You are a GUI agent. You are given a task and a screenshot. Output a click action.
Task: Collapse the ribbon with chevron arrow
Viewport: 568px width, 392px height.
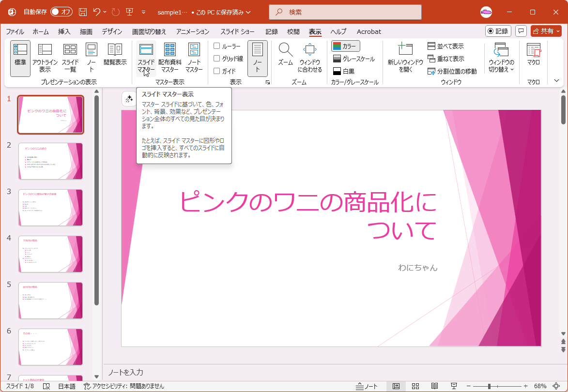(557, 81)
